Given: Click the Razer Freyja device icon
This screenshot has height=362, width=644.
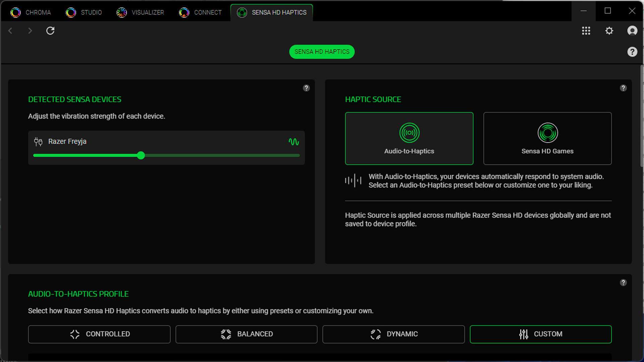Looking at the screenshot, I should [38, 142].
